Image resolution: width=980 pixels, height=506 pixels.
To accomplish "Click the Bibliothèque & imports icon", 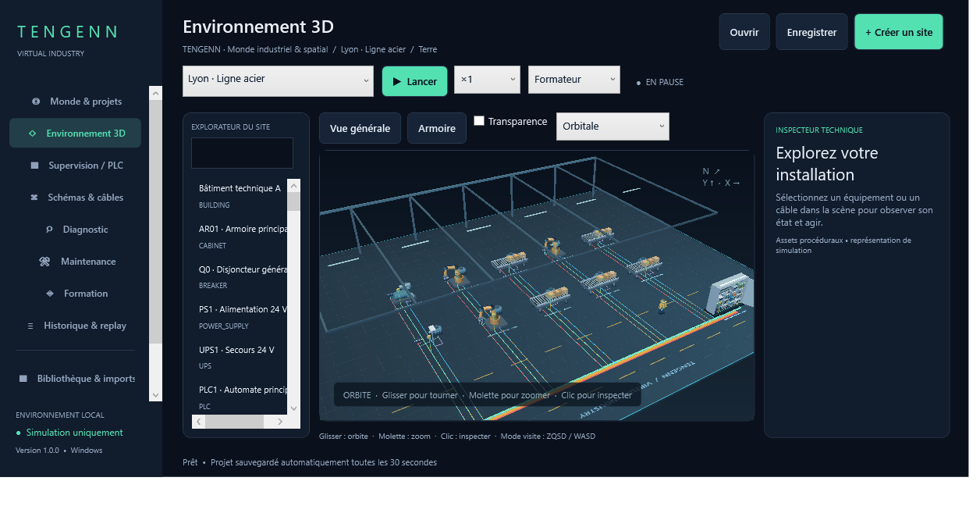I will (23, 379).
